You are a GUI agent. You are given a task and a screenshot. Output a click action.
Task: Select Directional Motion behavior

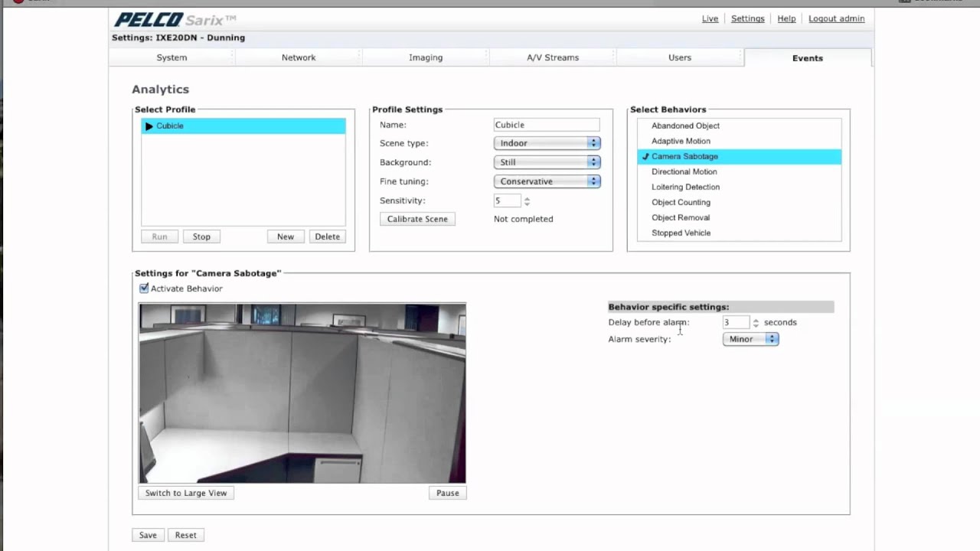[x=740, y=171]
